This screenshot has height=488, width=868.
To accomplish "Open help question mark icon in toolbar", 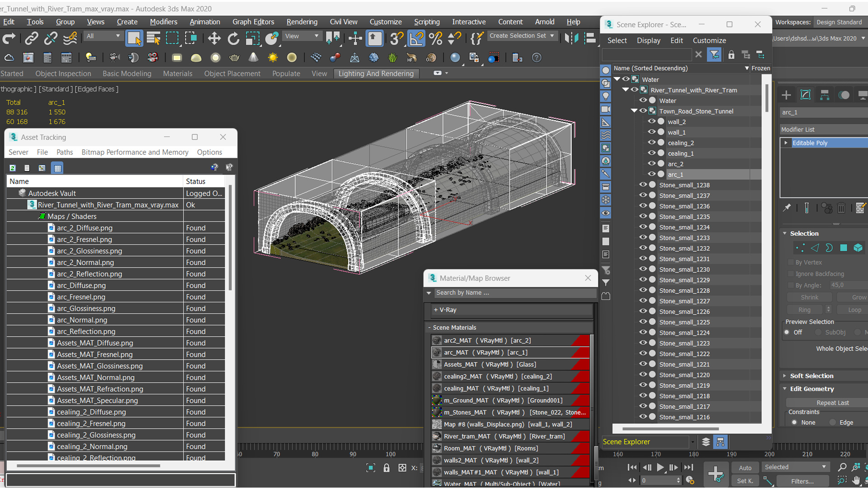I will tap(536, 58).
